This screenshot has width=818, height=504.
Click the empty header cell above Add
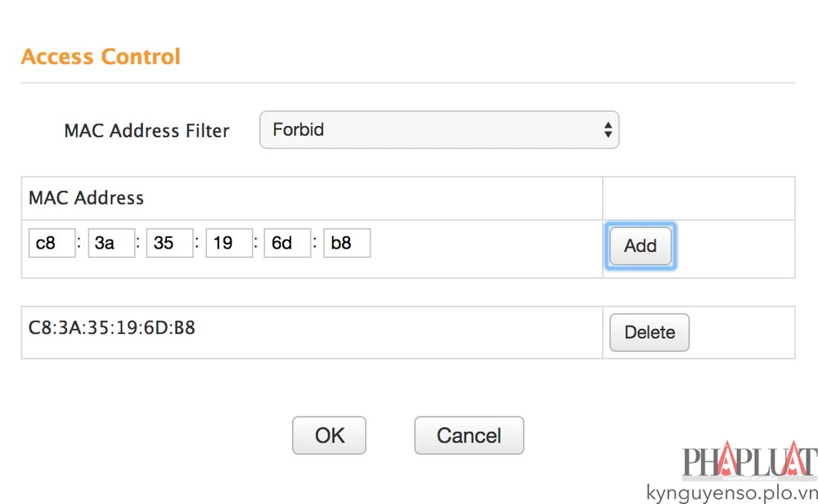[699, 198]
